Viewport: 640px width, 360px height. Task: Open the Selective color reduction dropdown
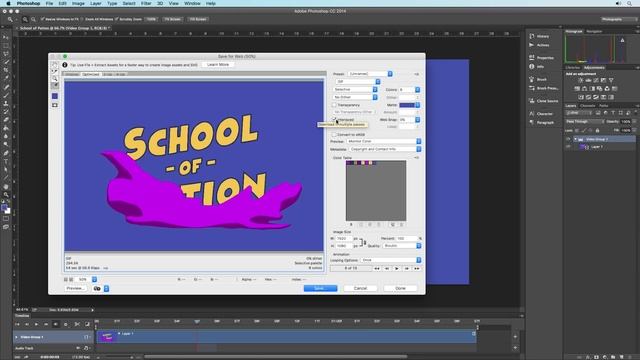pos(355,89)
